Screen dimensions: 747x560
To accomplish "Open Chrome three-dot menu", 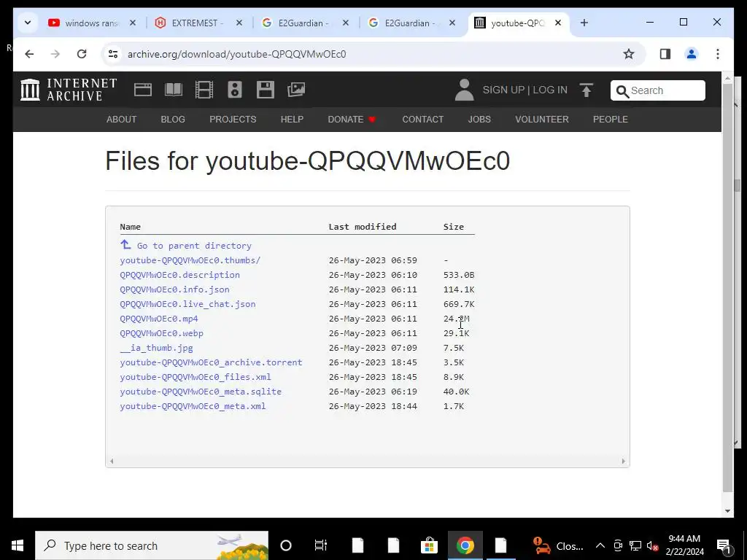I will [718, 54].
